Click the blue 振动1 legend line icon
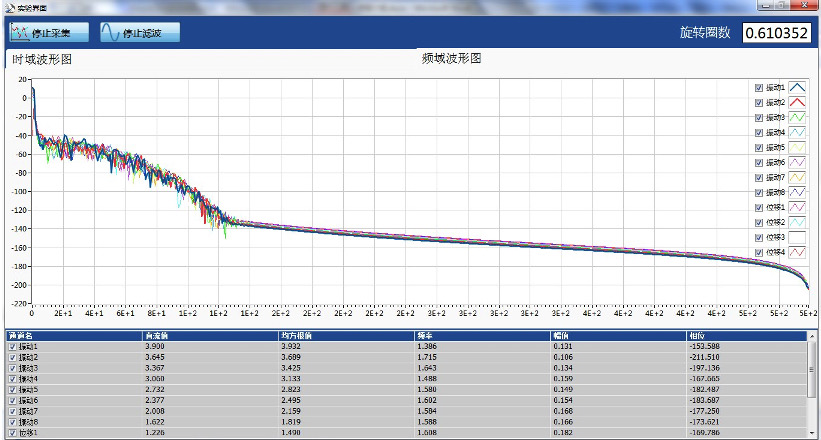821x440 pixels. click(798, 88)
